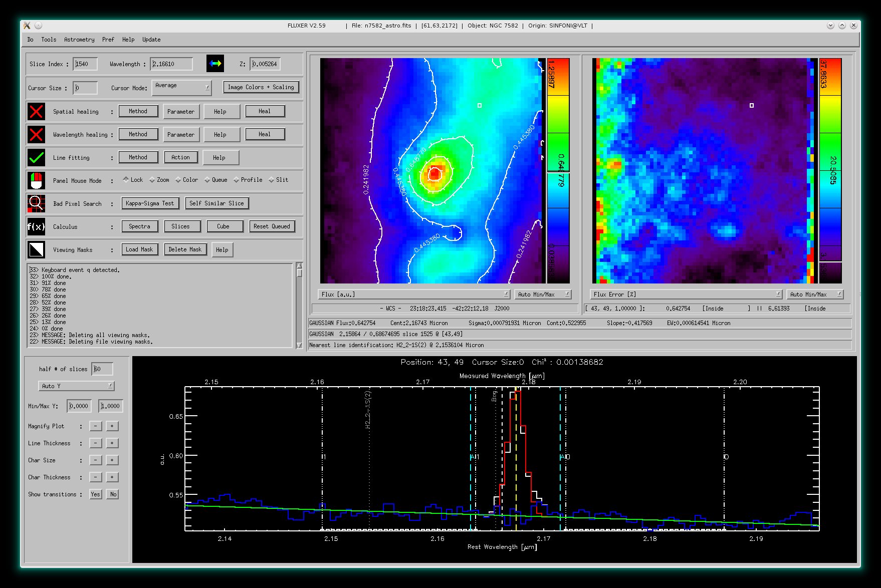This screenshot has height=588, width=881.
Task: Select Queue panel mouse mode
Action: pyautogui.click(x=215, y=180)
